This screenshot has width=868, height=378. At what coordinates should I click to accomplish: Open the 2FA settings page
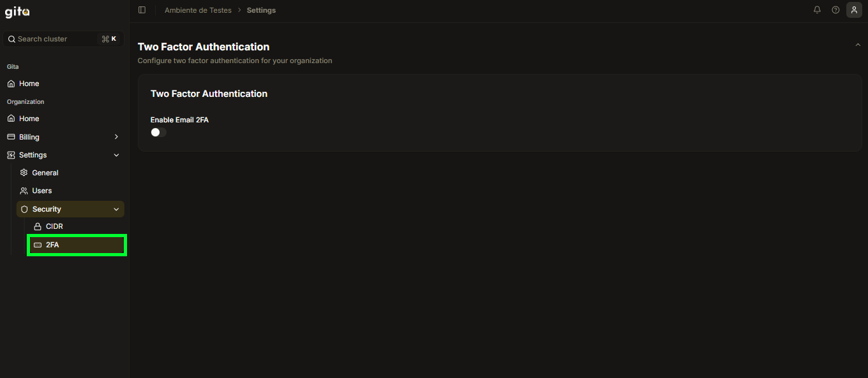tap(52, 245)
